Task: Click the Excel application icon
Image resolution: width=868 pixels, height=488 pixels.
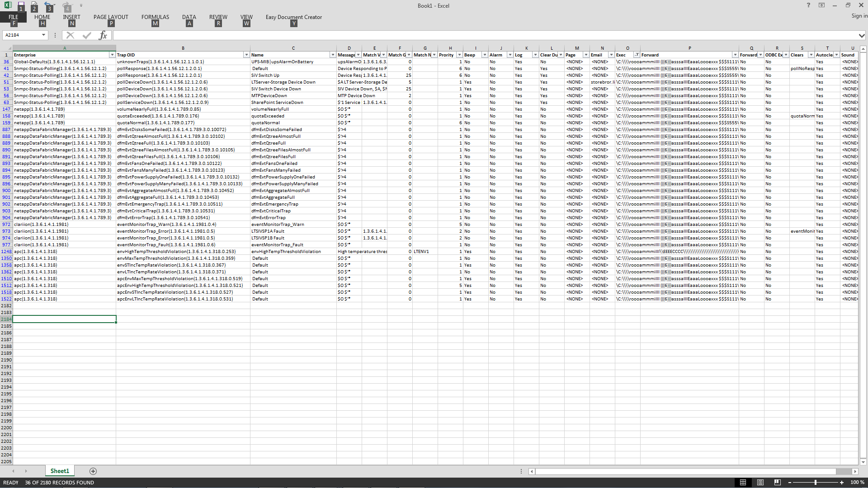Action: tap(8, 5)
